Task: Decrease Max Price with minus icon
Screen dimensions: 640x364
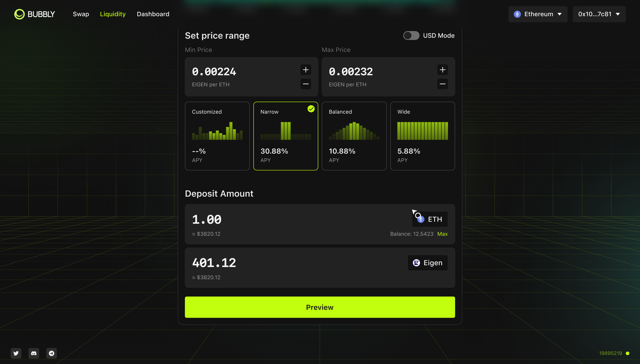Action: (442, 84)
